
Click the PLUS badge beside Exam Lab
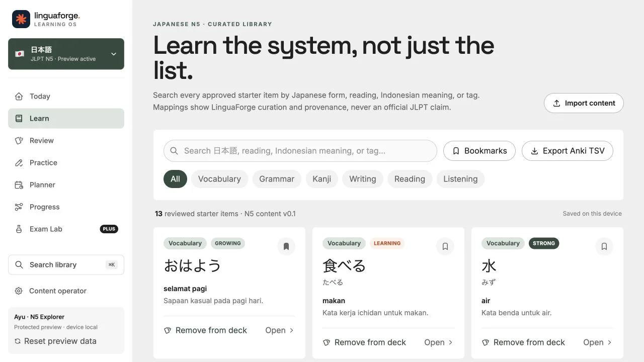click(x=109, y=229)
